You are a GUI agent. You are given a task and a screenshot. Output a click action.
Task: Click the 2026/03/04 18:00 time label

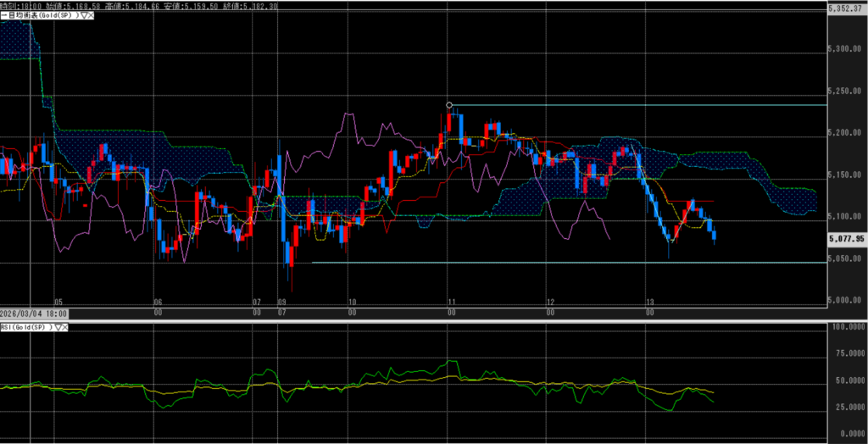point(34,314)
